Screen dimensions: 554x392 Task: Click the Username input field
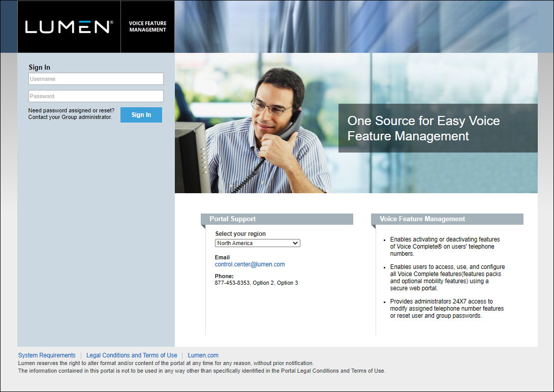pos(96,79)
